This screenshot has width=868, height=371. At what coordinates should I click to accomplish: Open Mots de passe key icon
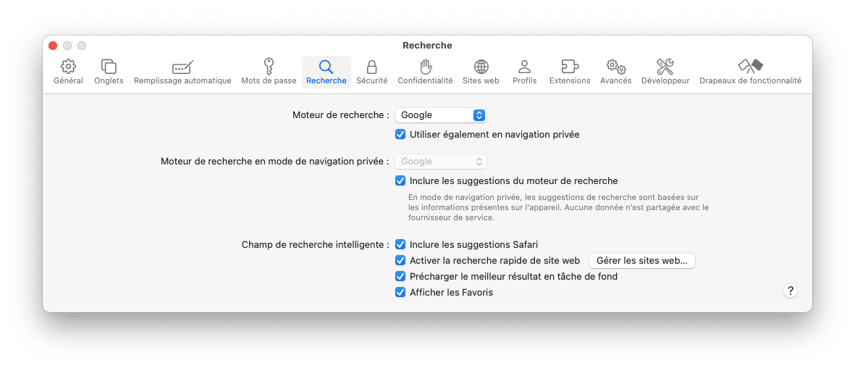point(269,67)
